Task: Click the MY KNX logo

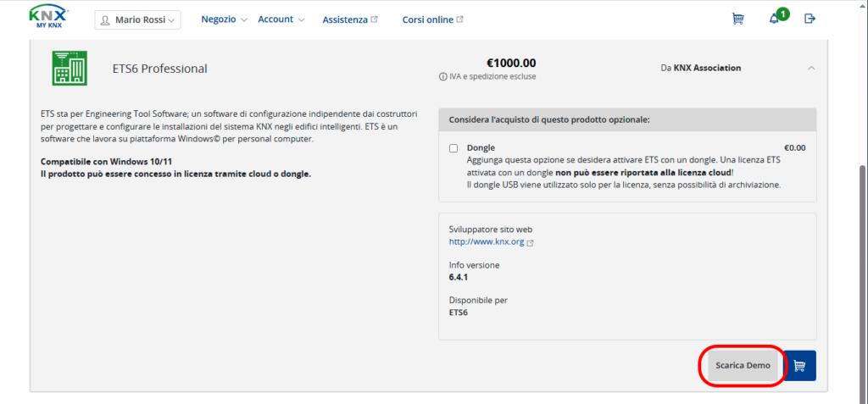Action: coord(48,18)
